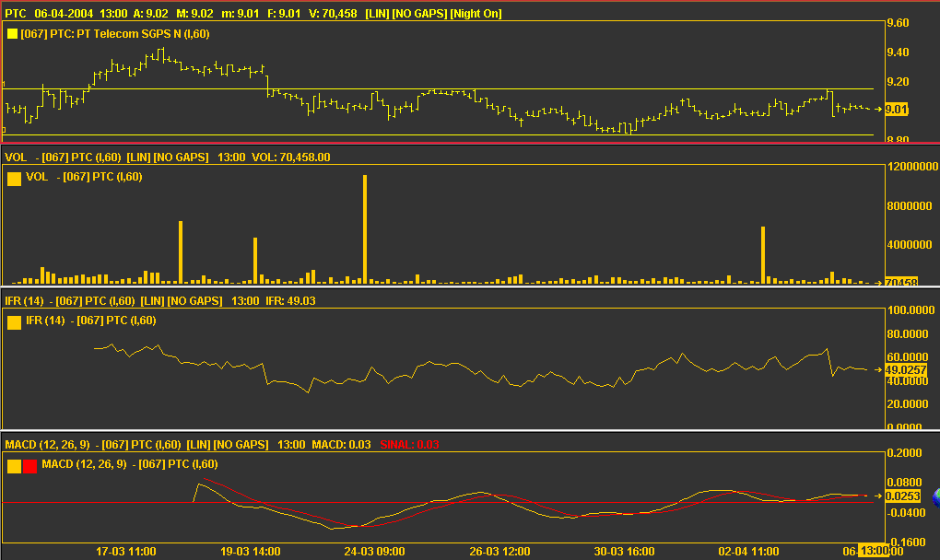Click the 12000000 volume axis label

(x=912, y=167)
